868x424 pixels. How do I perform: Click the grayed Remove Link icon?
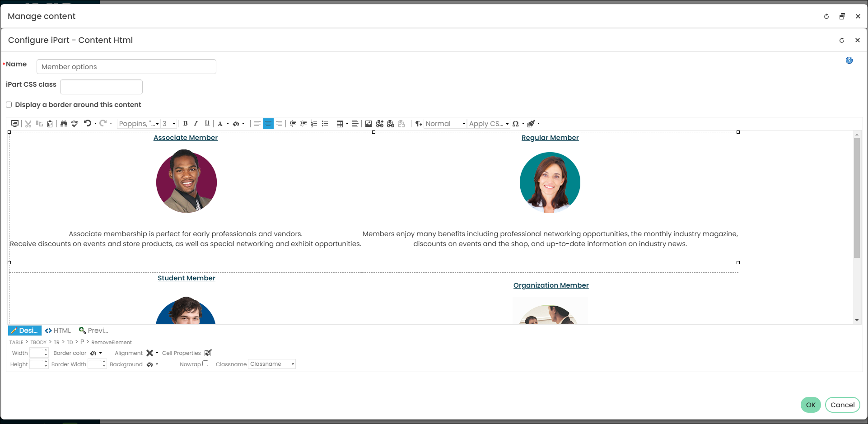point(401,124)
